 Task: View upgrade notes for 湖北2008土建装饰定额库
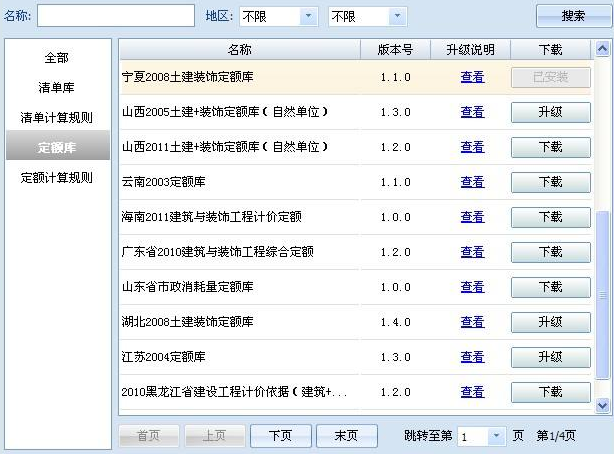click(x=473, y=322)
